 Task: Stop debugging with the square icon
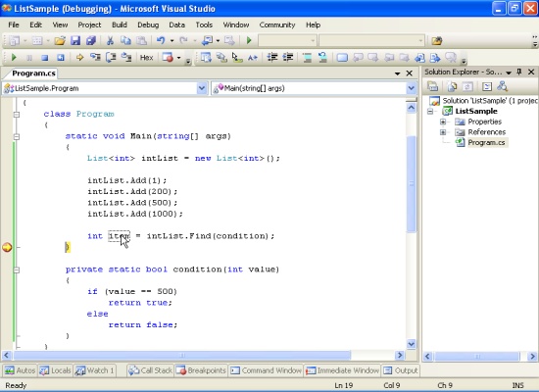[45, 58]
